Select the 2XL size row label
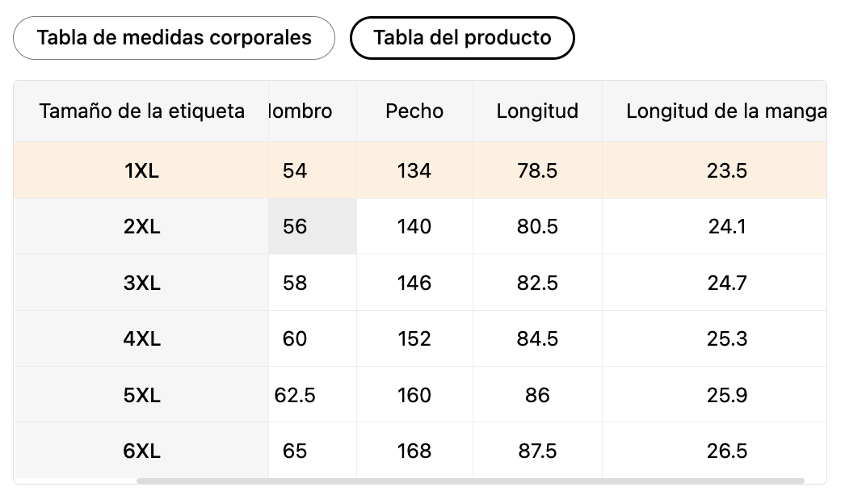This screenshot has height=504, width=845. pos(141,227)
